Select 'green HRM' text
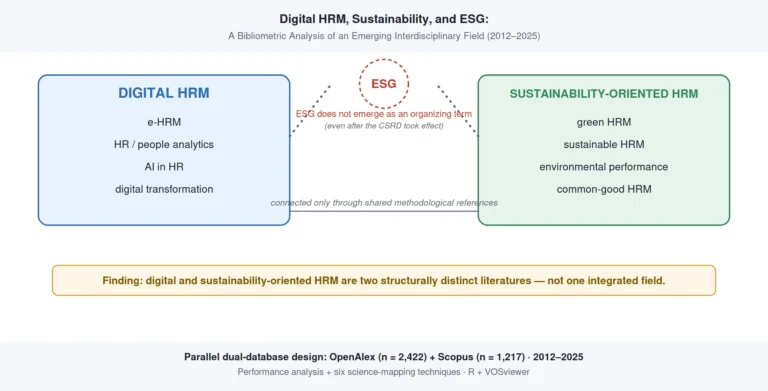Viewport: 768px width, 391px height. pos(604,122)
